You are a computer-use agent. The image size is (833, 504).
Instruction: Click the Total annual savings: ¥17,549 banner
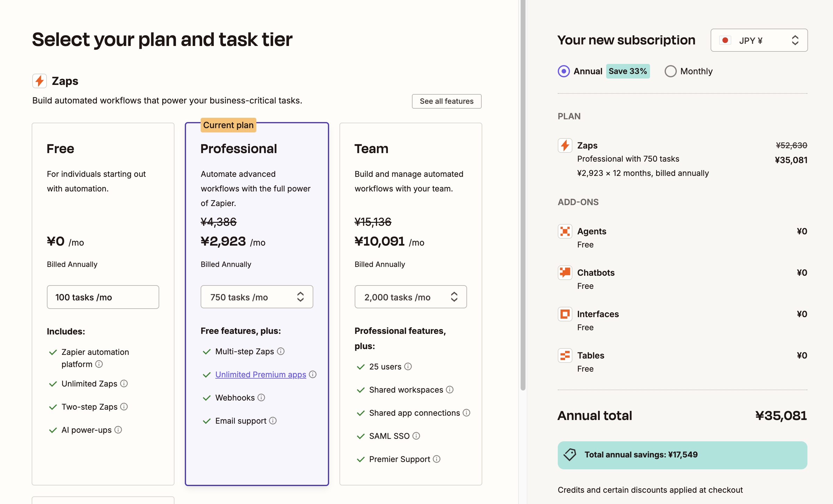(x=682, y=455)
